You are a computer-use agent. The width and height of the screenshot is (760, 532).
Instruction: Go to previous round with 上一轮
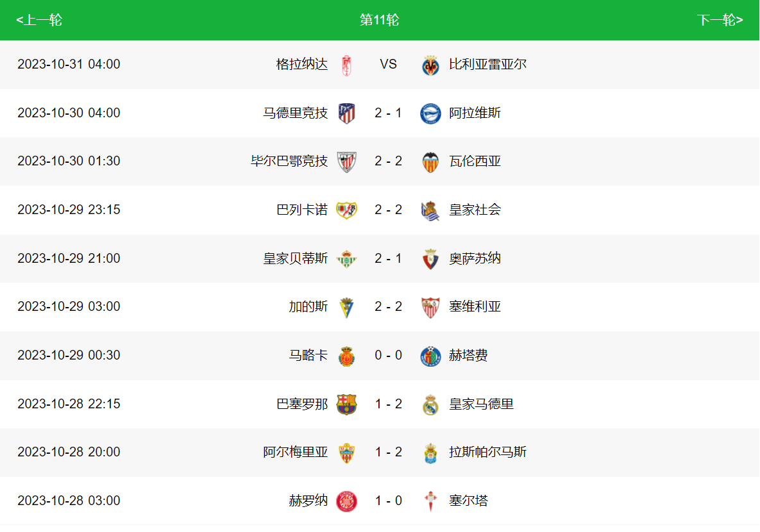[39, 20]
